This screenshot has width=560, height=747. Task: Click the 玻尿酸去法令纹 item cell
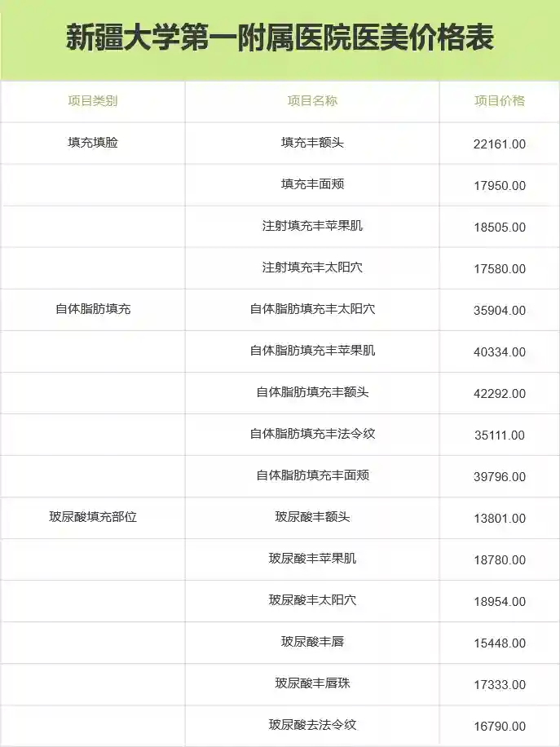(312, 725)
